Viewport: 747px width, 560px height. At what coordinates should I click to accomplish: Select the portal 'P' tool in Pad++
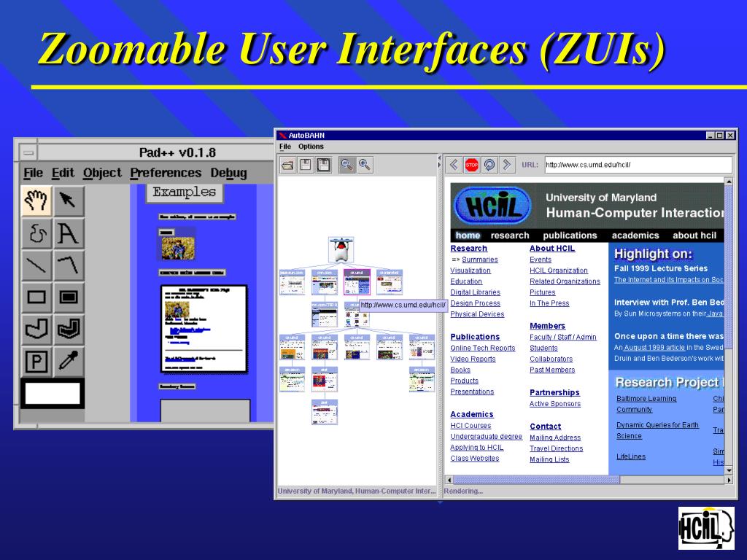pyautogui.click(x=36, y=362)
